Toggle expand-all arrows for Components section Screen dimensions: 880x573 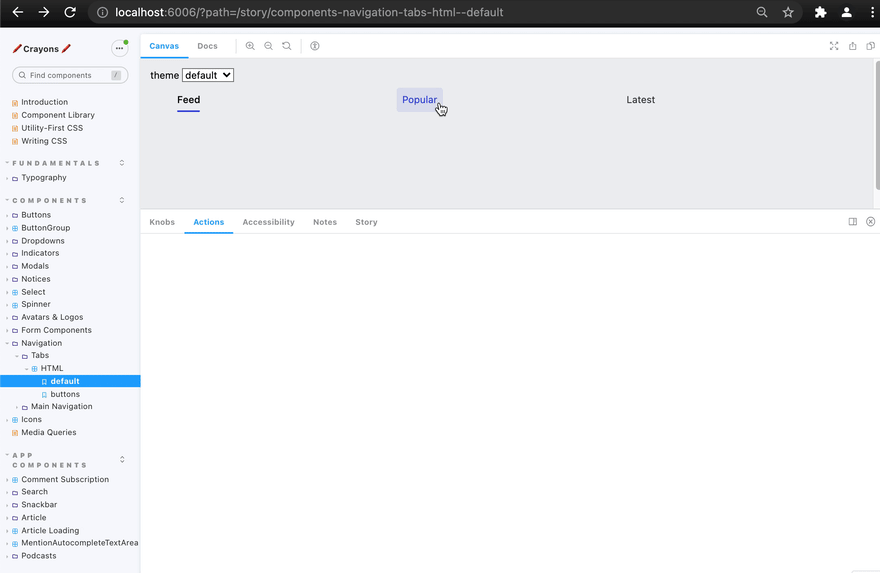(x=122, y=200)
